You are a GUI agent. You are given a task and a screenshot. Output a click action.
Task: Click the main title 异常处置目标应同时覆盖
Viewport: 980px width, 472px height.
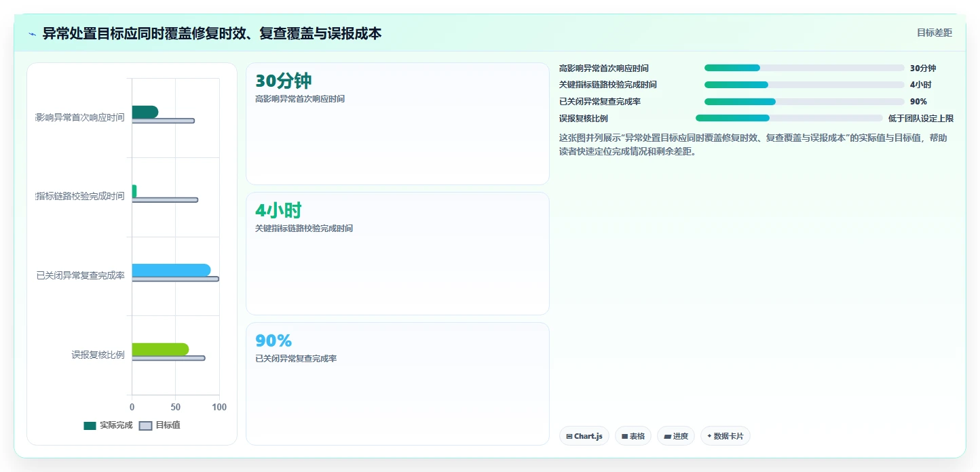tap(212, 33)
